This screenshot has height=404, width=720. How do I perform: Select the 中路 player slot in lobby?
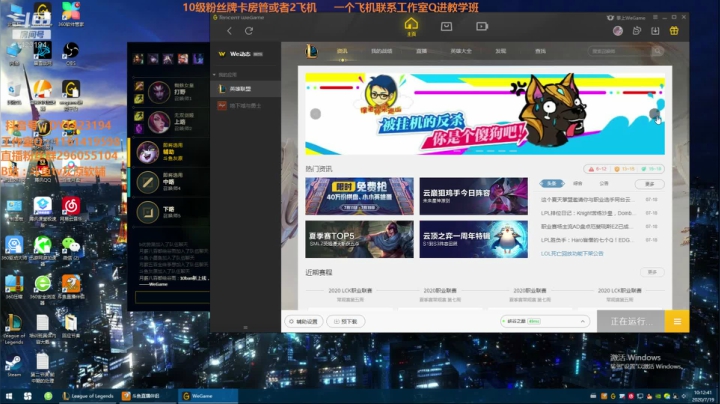point(170,182)
